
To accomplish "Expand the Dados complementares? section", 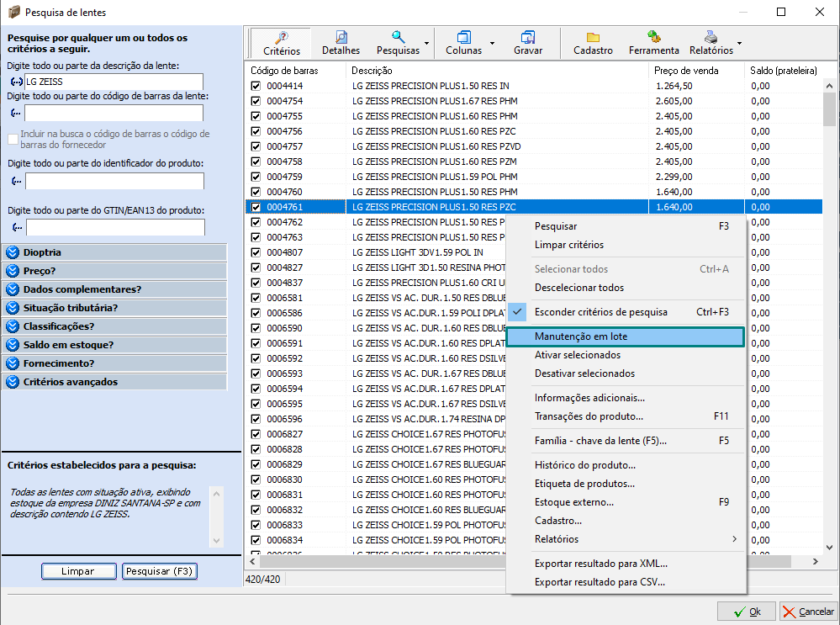I will pos(114,289).
